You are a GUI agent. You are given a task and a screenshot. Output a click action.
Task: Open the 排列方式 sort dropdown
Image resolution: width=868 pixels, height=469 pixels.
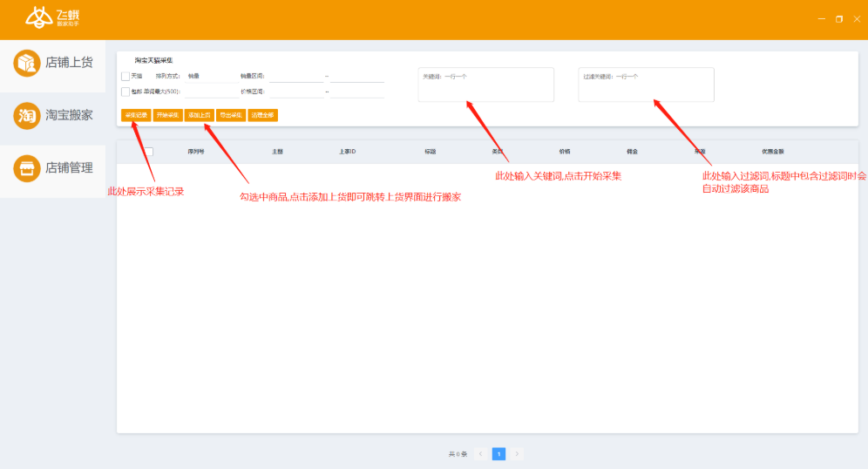click(209, 77)
